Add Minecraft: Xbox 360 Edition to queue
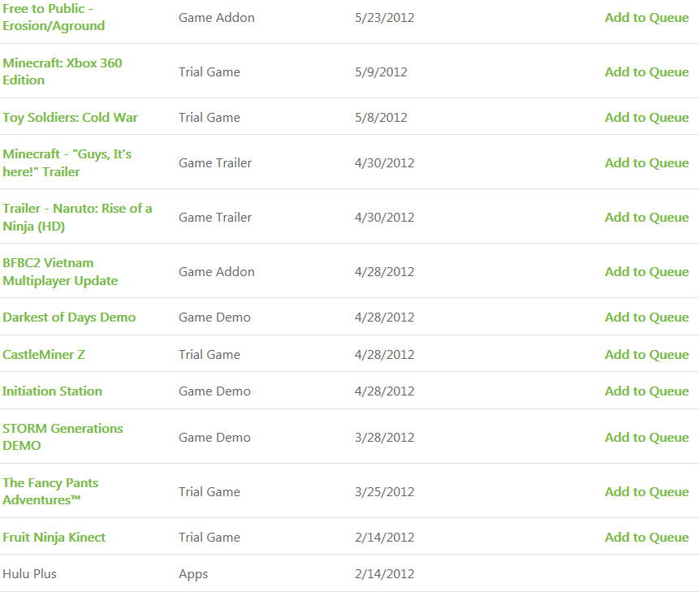The image size is (700, 592). pyautogui.click(x=647, y=72)
